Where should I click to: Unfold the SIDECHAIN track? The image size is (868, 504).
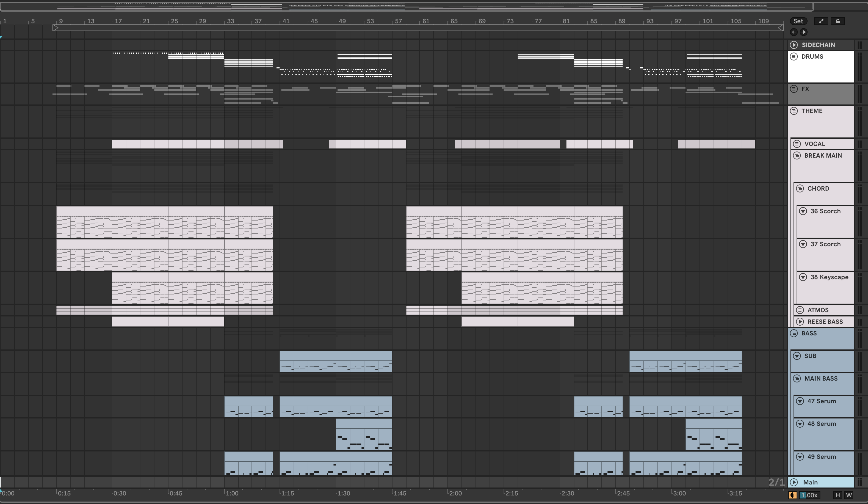[794, 45]
